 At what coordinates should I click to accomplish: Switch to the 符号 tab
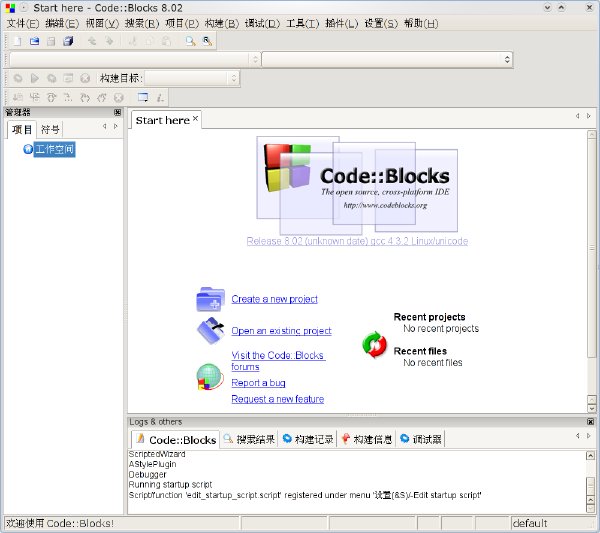(x=50, y=130)
